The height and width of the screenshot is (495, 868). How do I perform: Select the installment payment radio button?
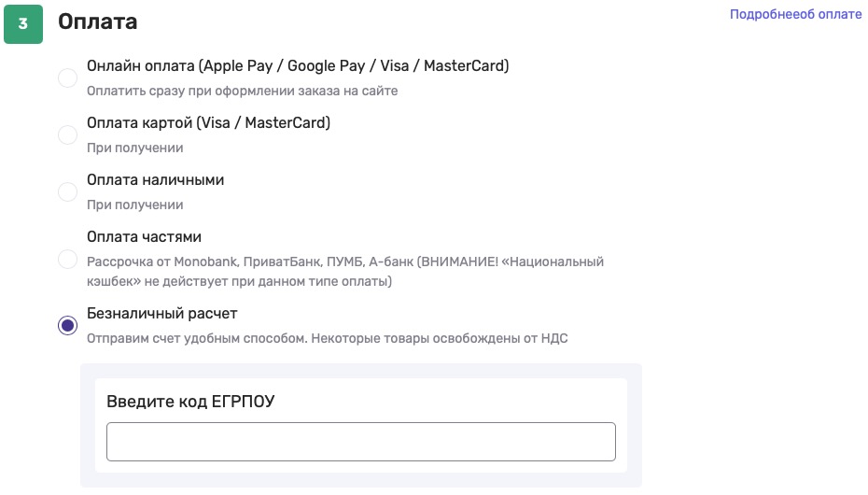tap(67, 259)
